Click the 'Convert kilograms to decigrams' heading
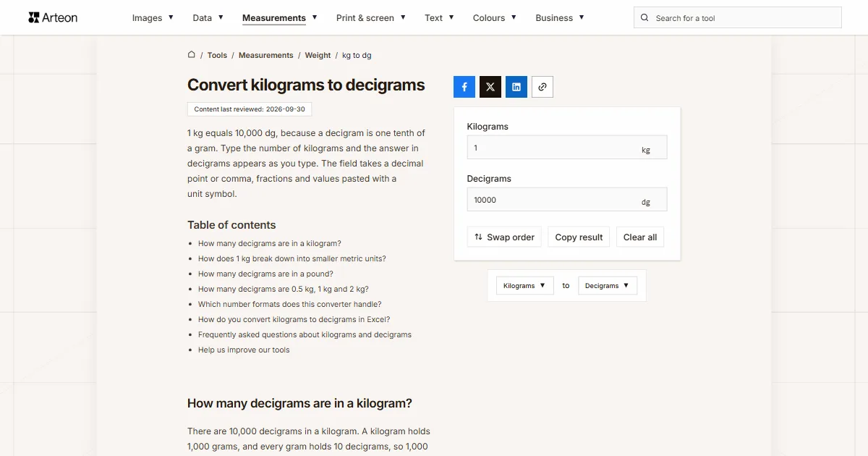This screenshot has width=868, height=456. pos(306,85)
